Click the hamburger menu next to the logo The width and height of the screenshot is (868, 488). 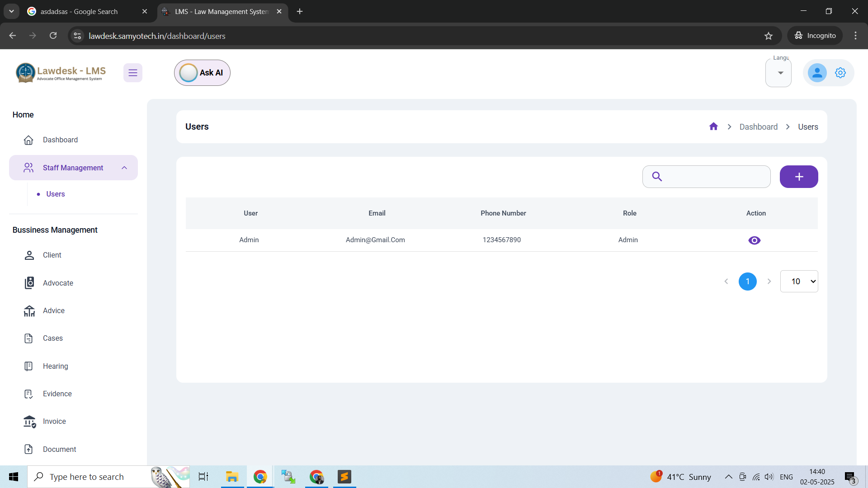[x=133, y=72]
